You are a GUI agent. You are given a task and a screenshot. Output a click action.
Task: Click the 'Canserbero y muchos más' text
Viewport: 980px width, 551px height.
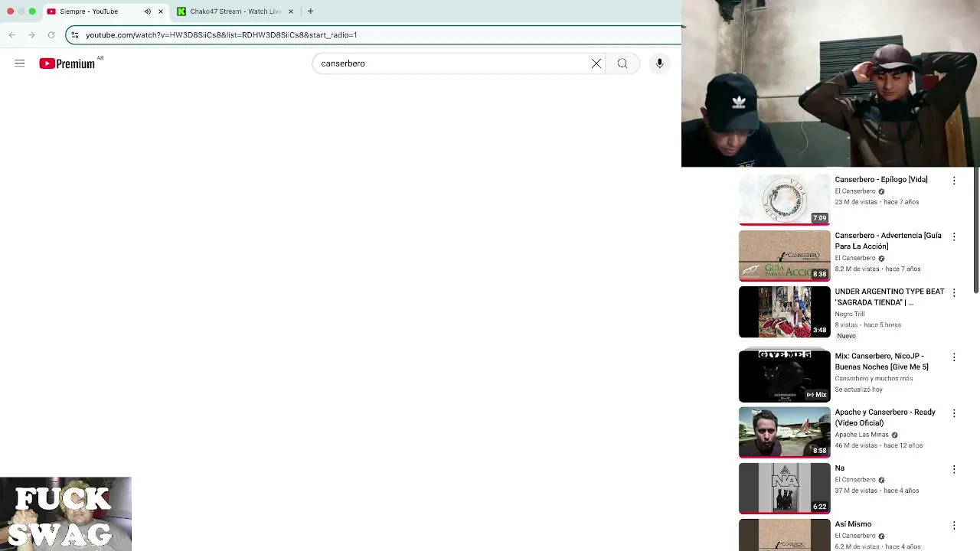pos(874,378)
